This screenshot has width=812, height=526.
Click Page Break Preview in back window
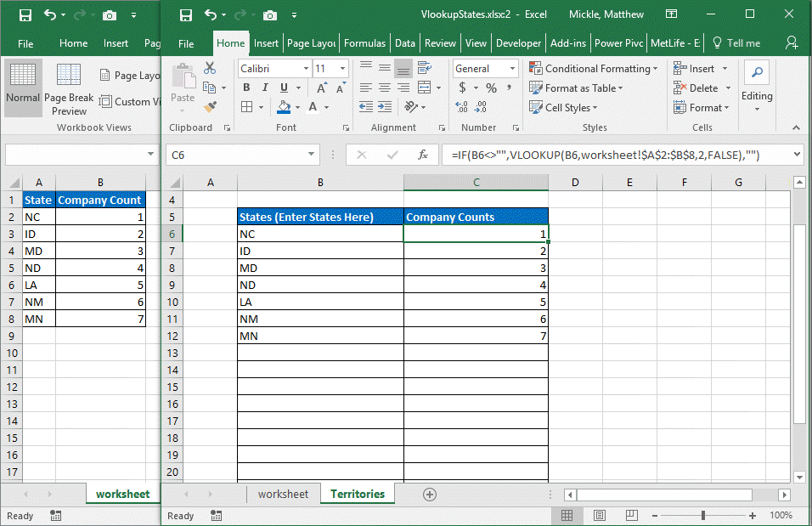[69, 89]
